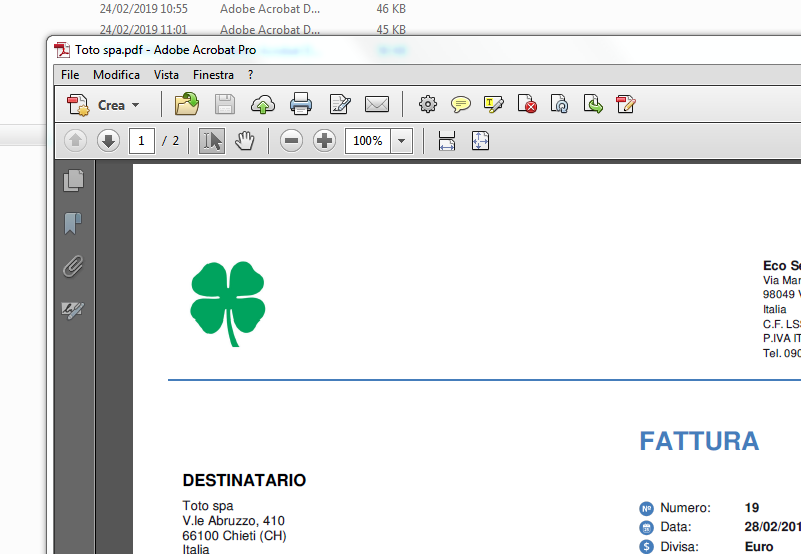Click the upload to cloud icon
801x554 pixels.
pyautogui.click(x=263, y=104)
